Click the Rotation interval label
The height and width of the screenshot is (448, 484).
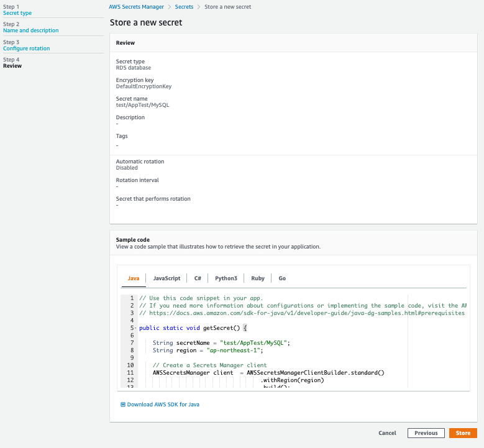pyautogui.click(x=137, y=180)
